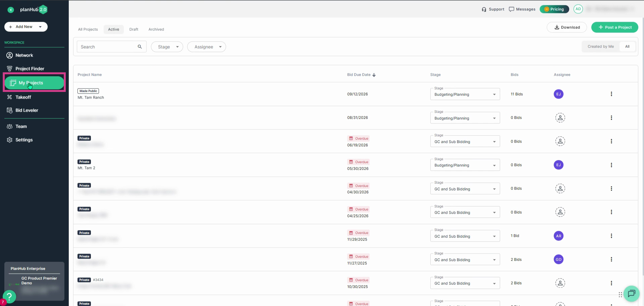Open stage dropdown for 10/30/2025 project
This screenshot has width=644, height=306.
click(465, 283)
